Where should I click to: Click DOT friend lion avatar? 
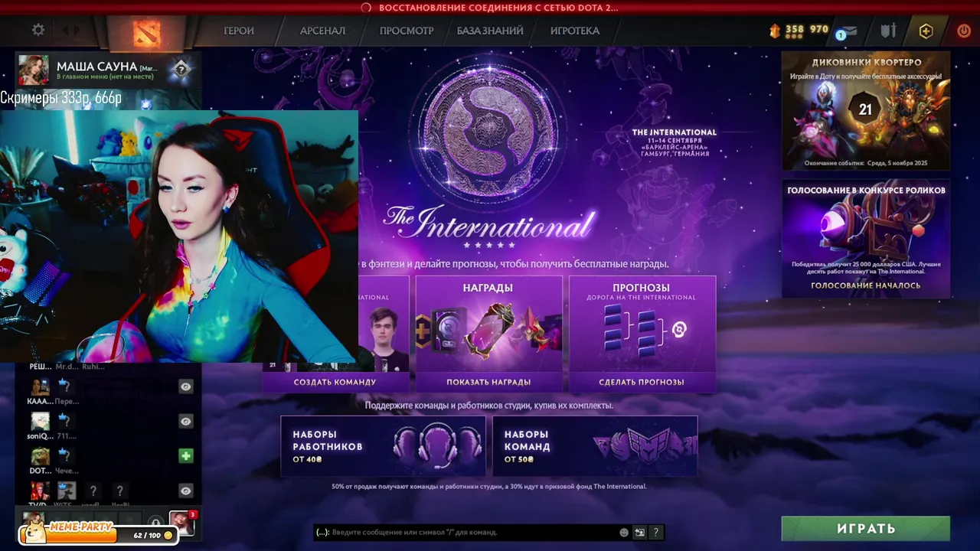[x=40, y=456]
